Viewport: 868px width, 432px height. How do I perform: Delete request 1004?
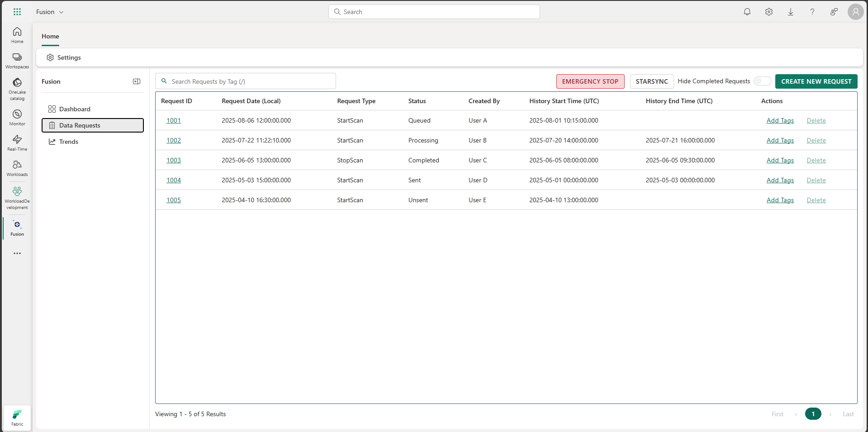click(x=816, y=180)
